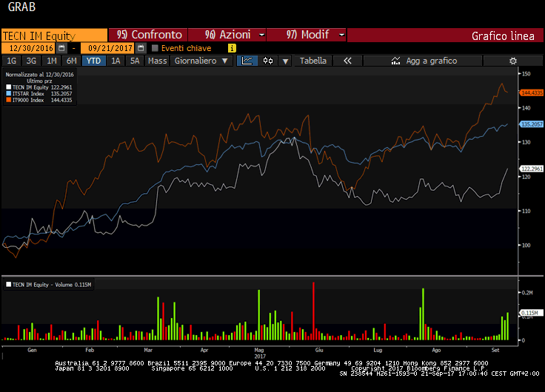
Task: Click the GRAB title text
Action: click(21, 7)
